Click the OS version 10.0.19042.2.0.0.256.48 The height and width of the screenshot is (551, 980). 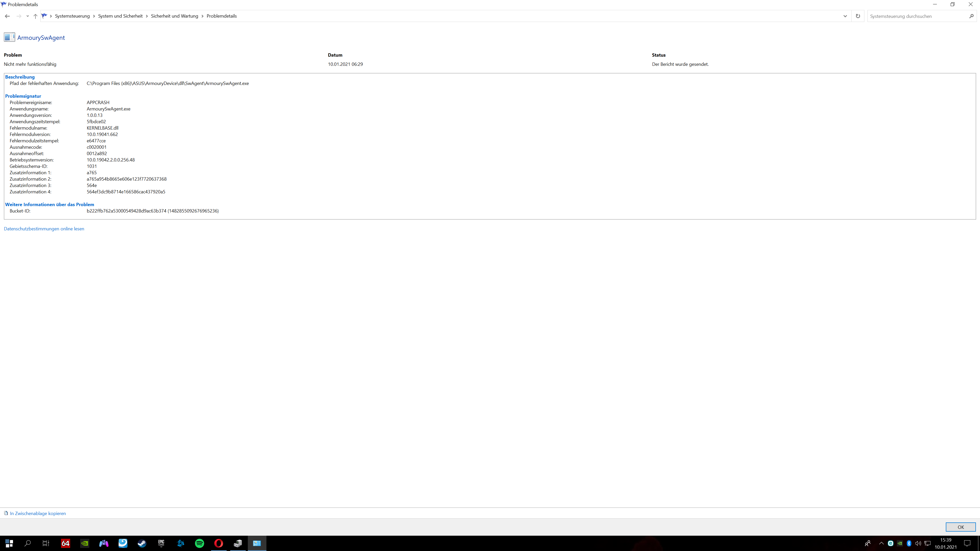pyautogui.click(x=111, y=160)
